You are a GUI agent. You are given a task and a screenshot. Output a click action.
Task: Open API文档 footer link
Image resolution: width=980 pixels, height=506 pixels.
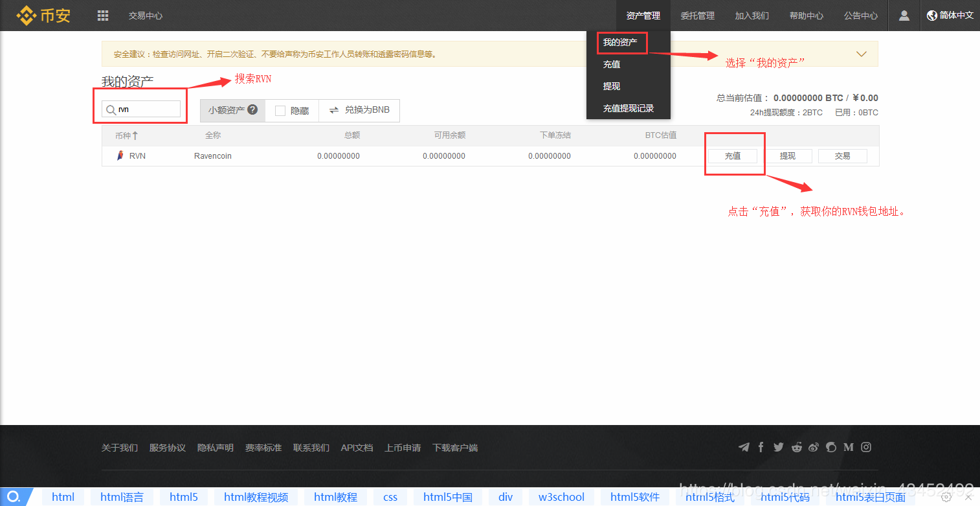(x=357, y=448)
